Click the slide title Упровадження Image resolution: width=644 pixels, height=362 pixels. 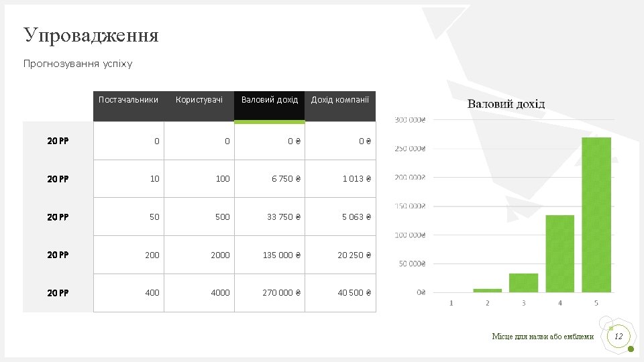(91, 36)
